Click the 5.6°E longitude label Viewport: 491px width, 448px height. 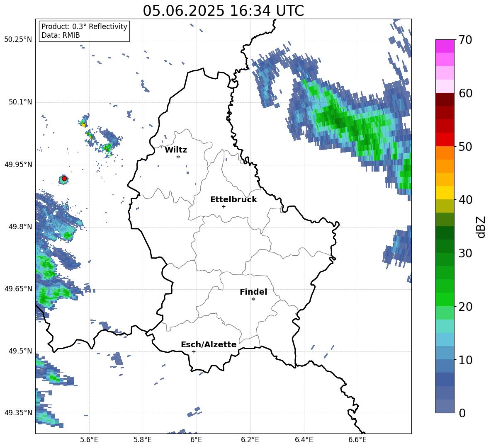89,440
